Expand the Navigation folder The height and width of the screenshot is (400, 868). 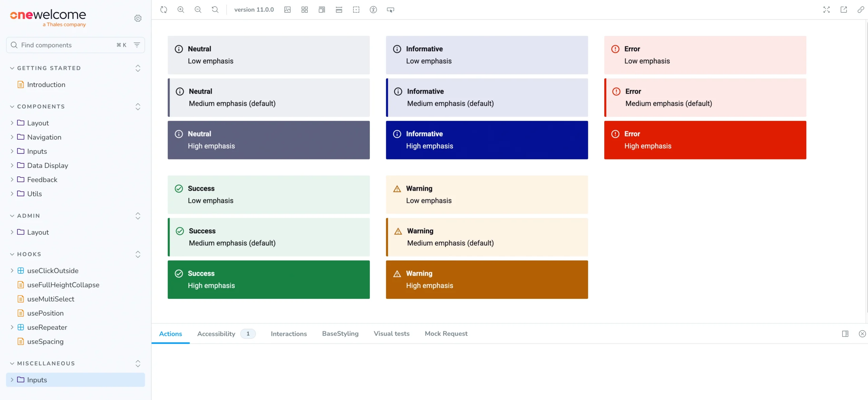(44, 137)
